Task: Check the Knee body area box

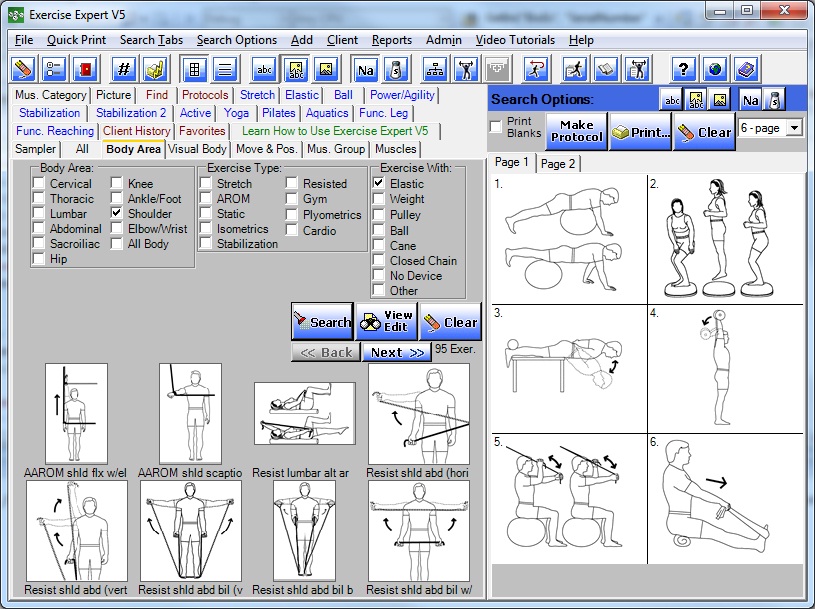Action: click(x=117, y=183)
